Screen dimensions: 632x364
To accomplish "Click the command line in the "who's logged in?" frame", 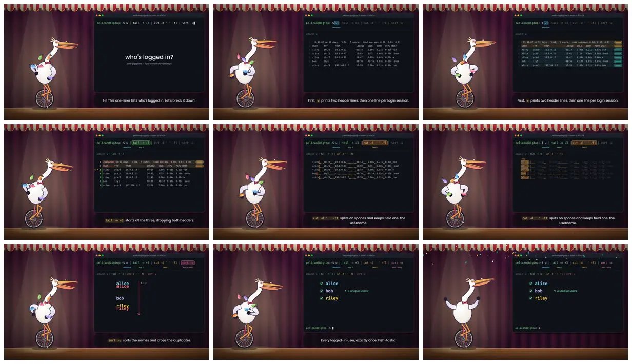I will coord(146,23).
